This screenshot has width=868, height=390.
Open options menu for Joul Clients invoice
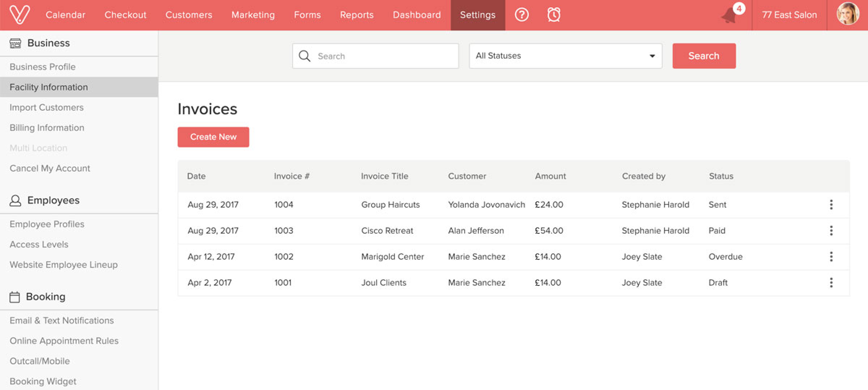point(831,283)
